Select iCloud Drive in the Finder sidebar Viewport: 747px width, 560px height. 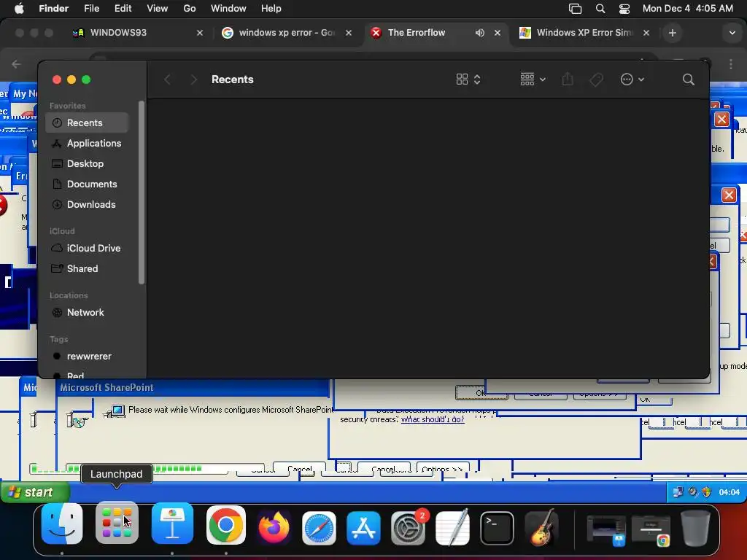(x=88, y=249)
